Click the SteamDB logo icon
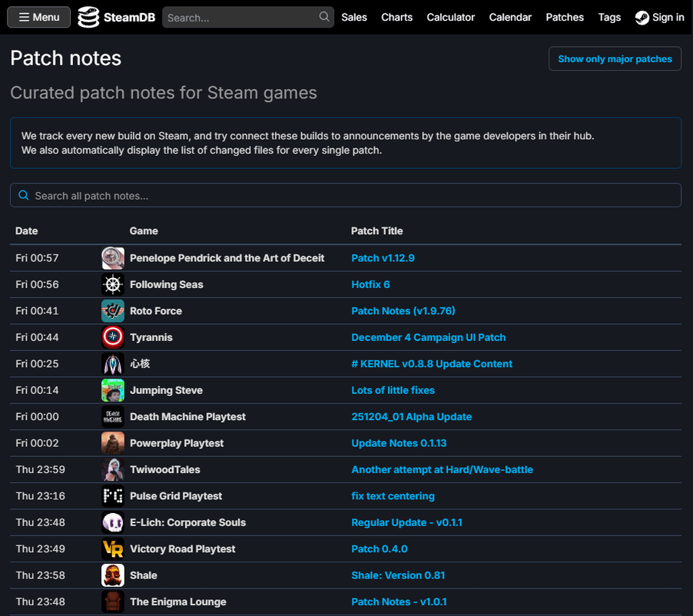Screen dimensions: 693x616 pos(89,17)
